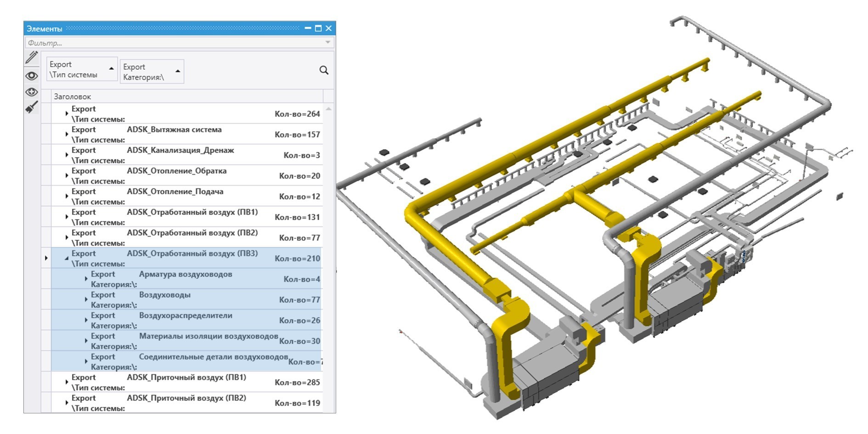Select ADSK_Вытяжная система text

coord(174,130)
